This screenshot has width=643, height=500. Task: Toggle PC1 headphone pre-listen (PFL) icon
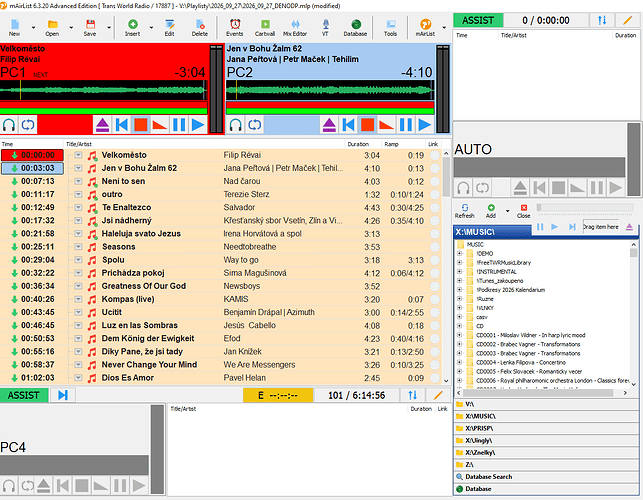9,125
